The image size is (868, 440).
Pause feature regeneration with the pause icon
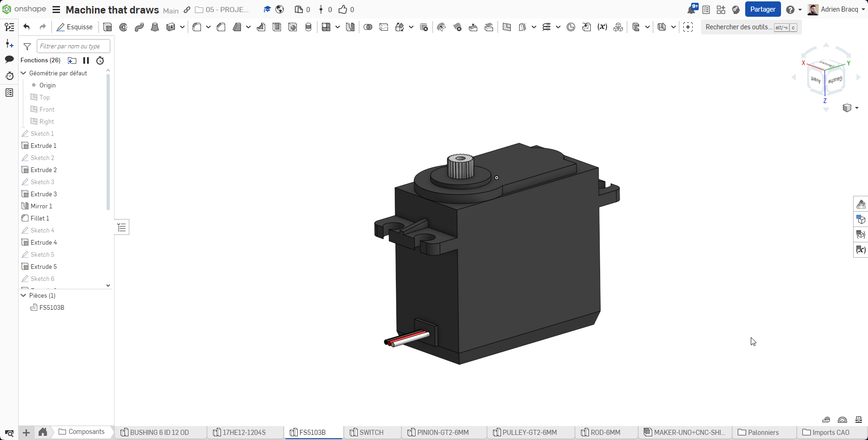(86, 60)
